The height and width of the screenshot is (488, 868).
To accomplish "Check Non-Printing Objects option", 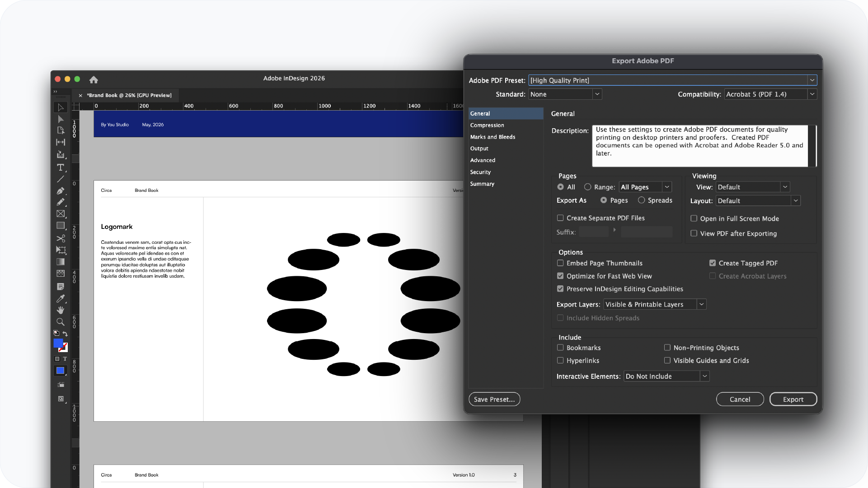I will [x=667, y=348].
